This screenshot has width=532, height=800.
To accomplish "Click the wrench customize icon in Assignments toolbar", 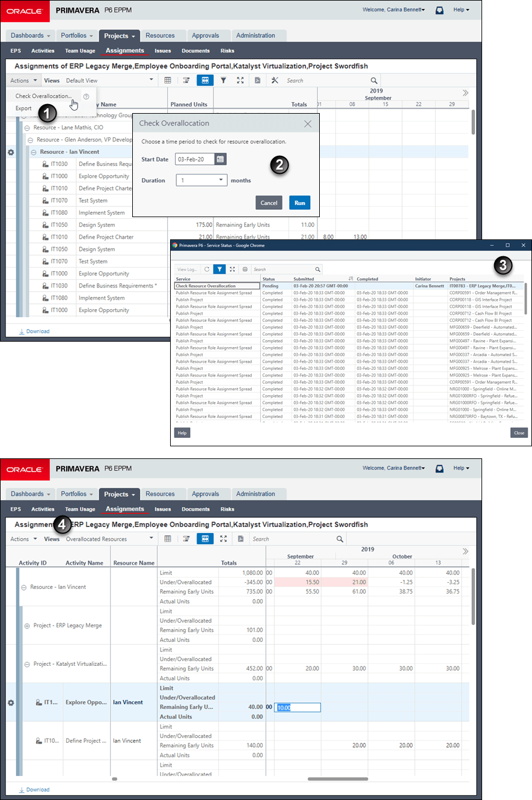I will click(275, 80).
